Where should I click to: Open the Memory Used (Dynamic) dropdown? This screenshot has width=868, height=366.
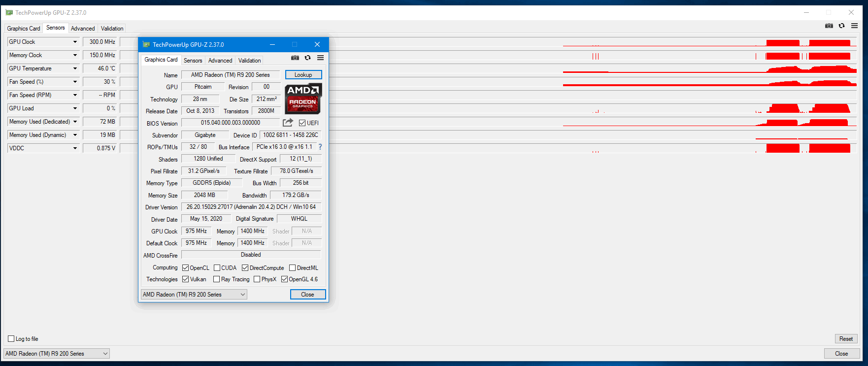[x=75, y=135]
